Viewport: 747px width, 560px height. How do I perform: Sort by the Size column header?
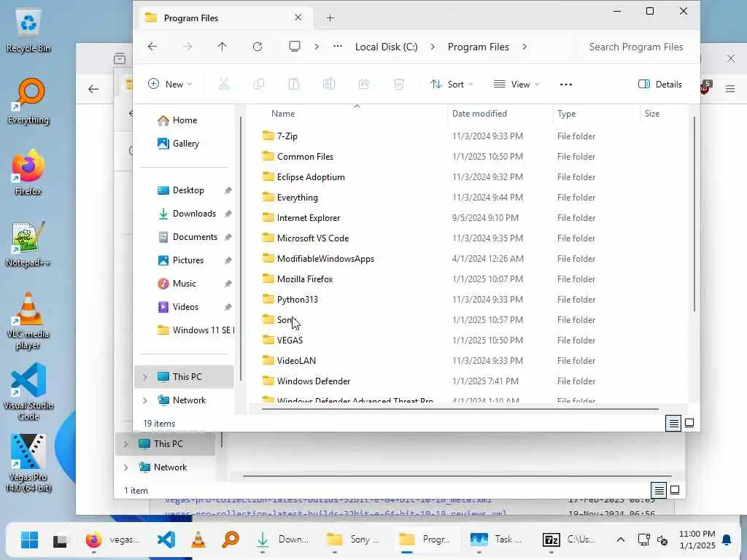651,113
